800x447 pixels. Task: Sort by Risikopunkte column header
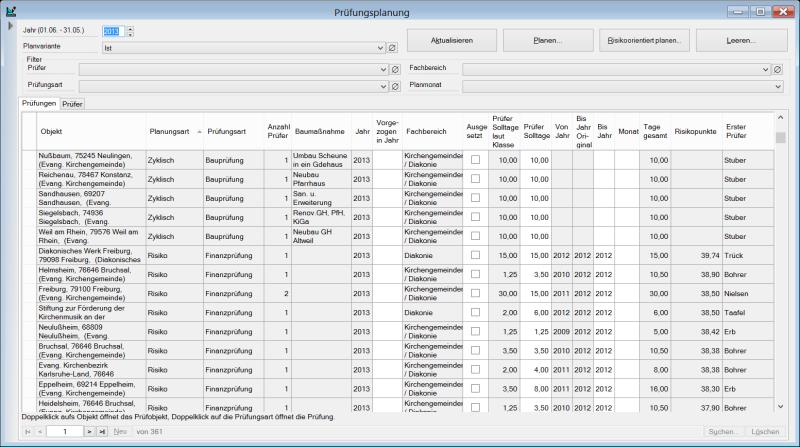coord(696,132)
